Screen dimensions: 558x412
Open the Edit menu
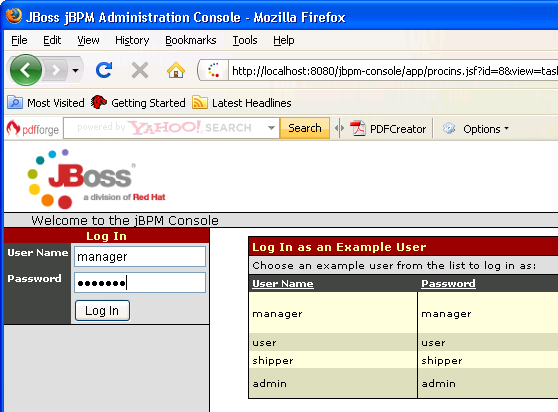tap(52, 40)
